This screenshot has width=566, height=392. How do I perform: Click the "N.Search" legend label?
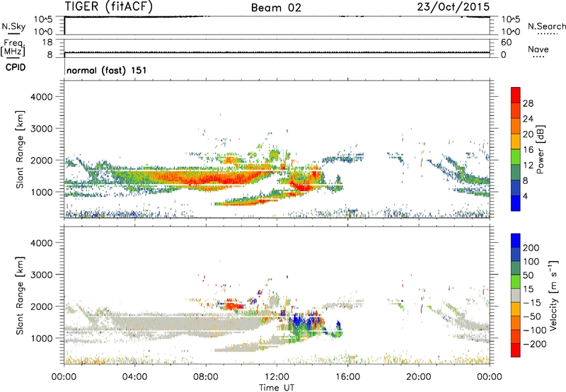546,26
